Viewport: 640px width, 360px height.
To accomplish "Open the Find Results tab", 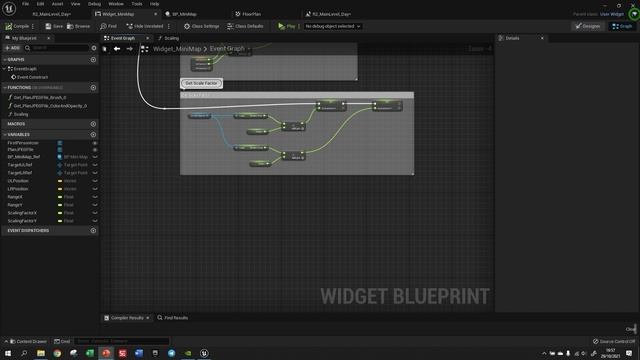I will click(x=172, y=318).
